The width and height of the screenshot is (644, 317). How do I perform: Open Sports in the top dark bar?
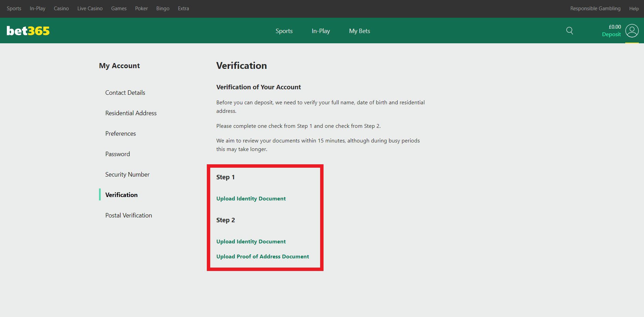[x=14, y=9]
